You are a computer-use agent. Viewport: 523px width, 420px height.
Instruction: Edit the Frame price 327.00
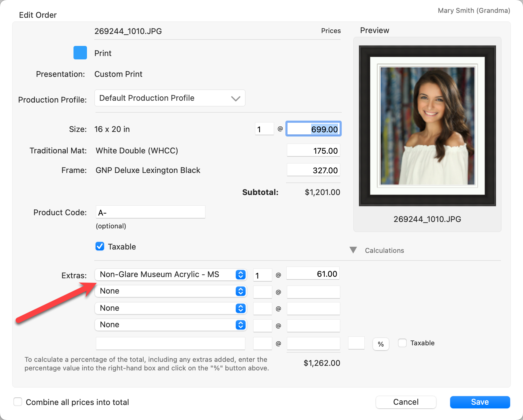click(313, 170)
